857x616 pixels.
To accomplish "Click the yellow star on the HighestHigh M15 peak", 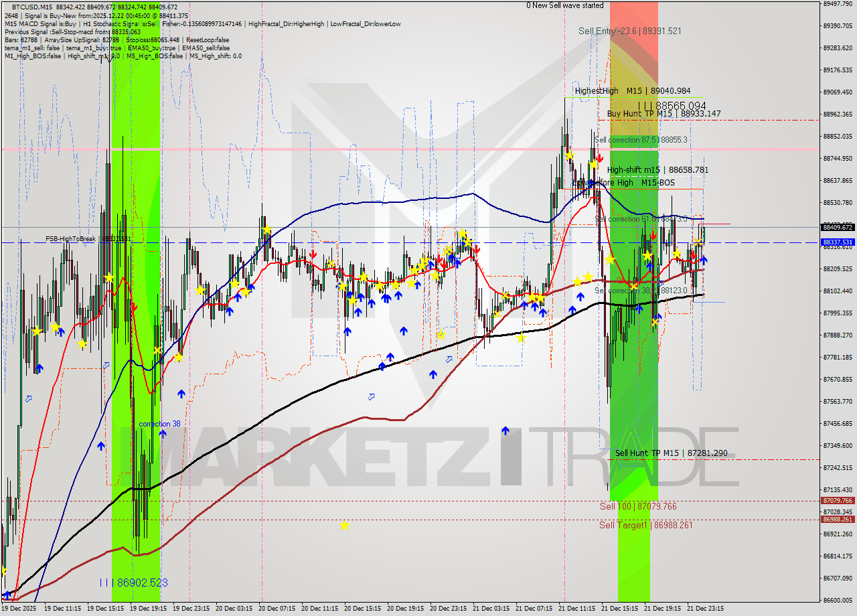I will point(569,155).
